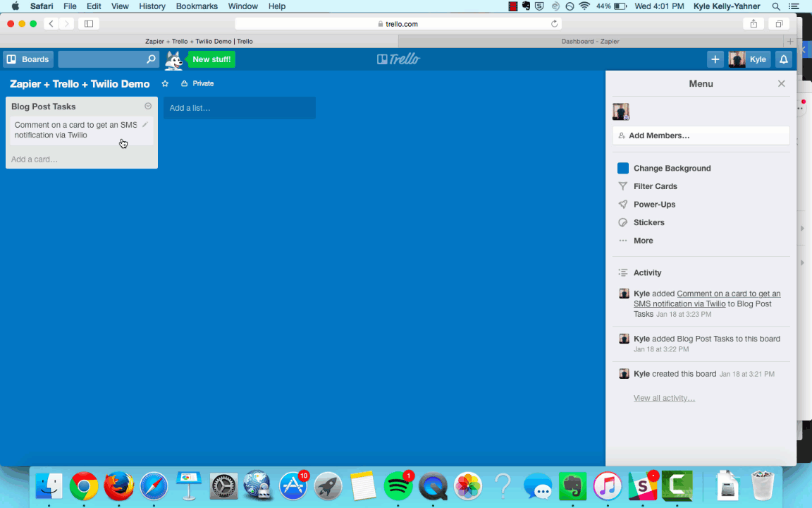This screenshot has width=812, height=508.
Task: Open the Stickers option
Action: pos(648,222)
